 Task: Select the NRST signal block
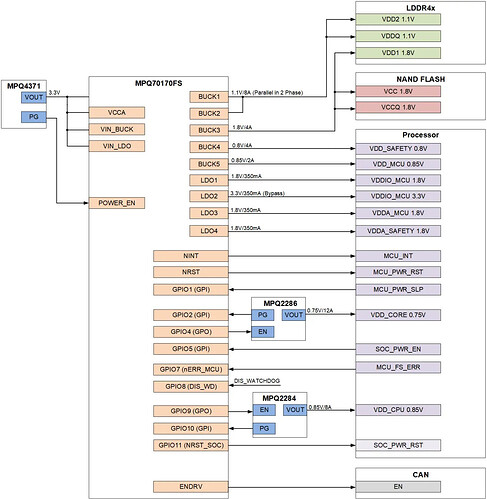[191, 272]
